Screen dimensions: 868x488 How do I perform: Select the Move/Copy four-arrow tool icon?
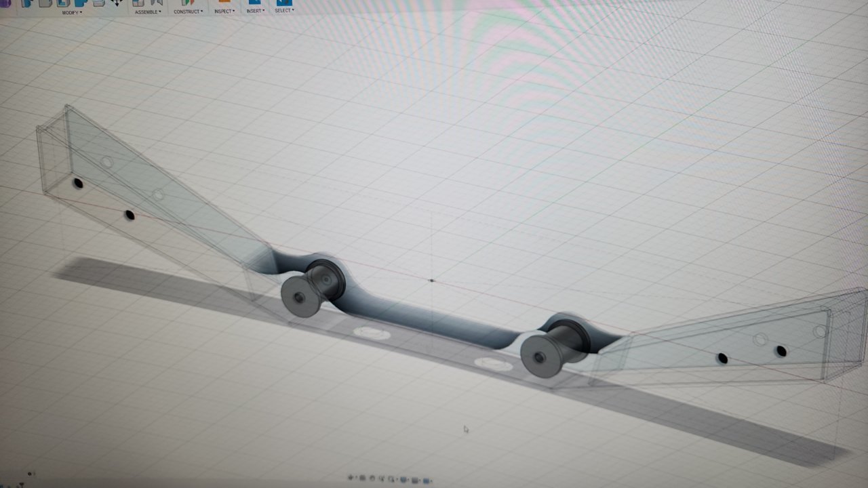pyautogui.click(x=117, y=3)
